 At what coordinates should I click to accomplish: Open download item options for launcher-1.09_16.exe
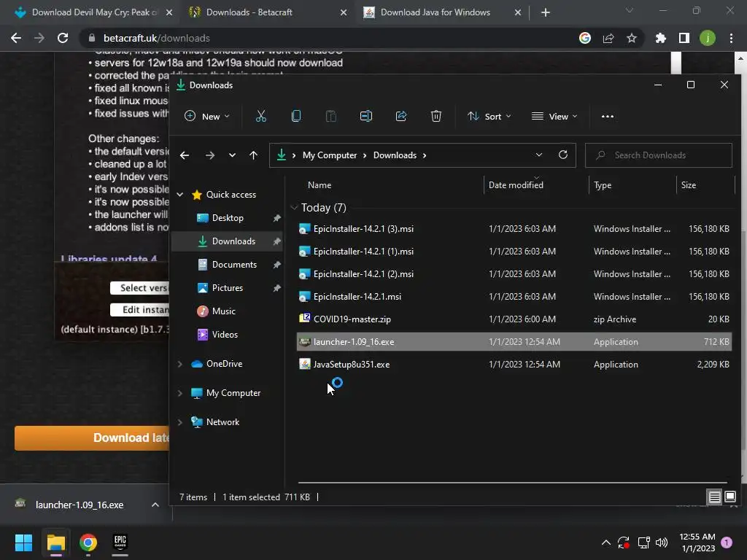point(155,505)
